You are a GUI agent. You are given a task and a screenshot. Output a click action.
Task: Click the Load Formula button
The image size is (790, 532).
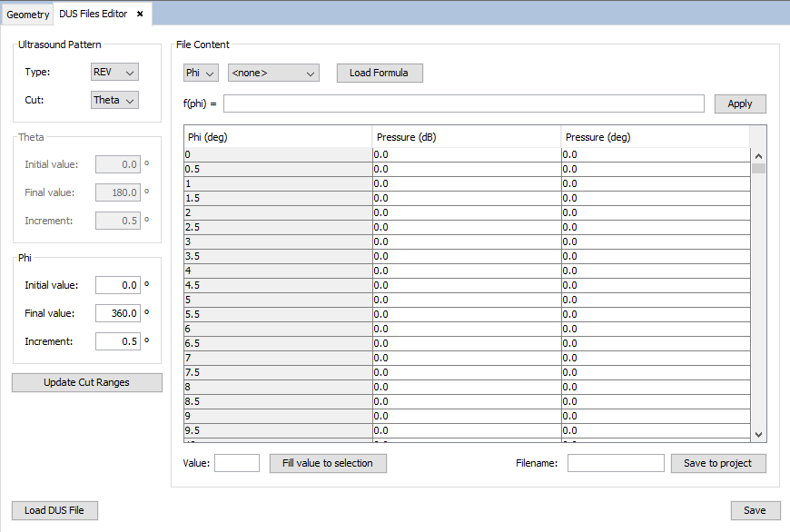click(x=379, y=73)
